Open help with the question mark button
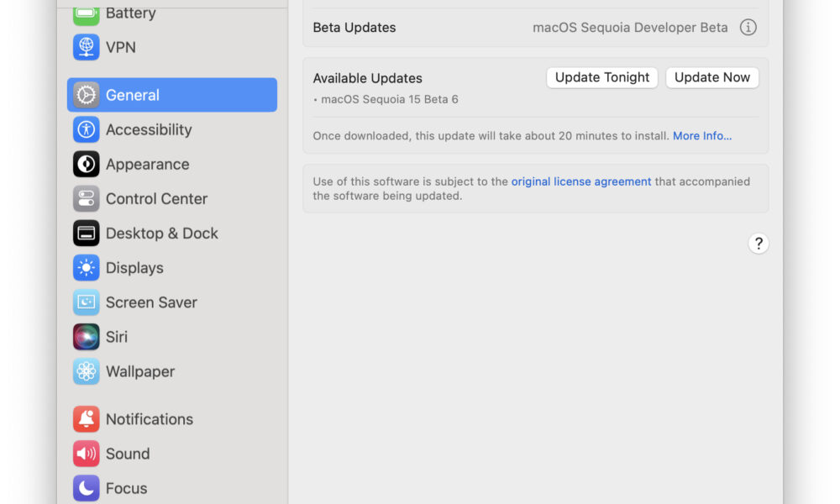840x504 pixels. point(759,244)
